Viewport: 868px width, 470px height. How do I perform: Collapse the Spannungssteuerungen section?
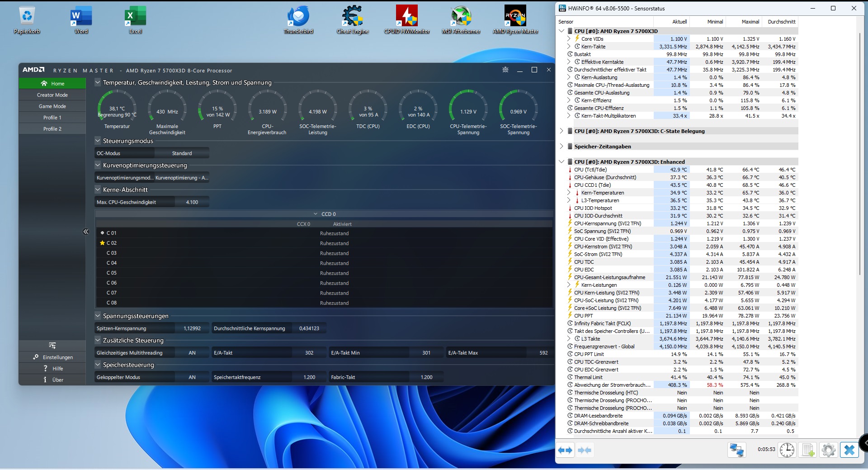tap(98, 316)
